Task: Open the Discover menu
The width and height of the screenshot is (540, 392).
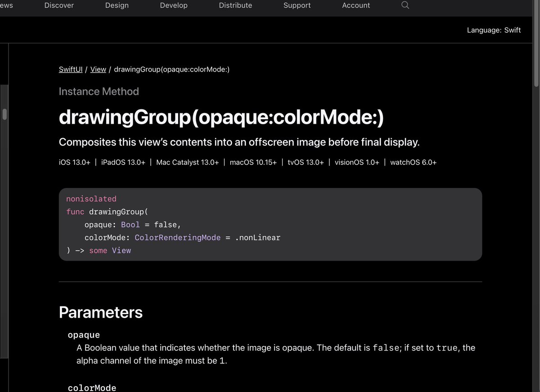Action: coord(59,5)
